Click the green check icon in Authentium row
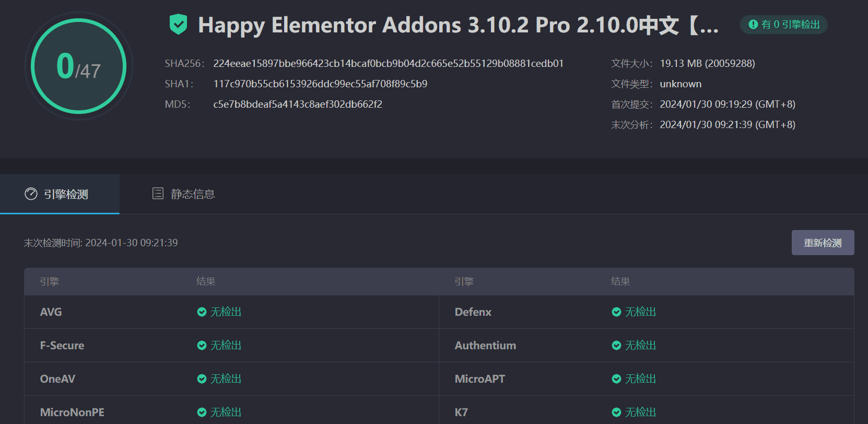Screen dimensions: 868x424 [616, 346]
